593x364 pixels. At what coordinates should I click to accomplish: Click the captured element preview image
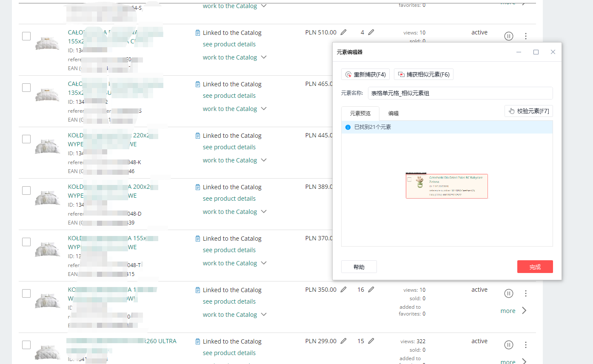(x=447, y=186)
